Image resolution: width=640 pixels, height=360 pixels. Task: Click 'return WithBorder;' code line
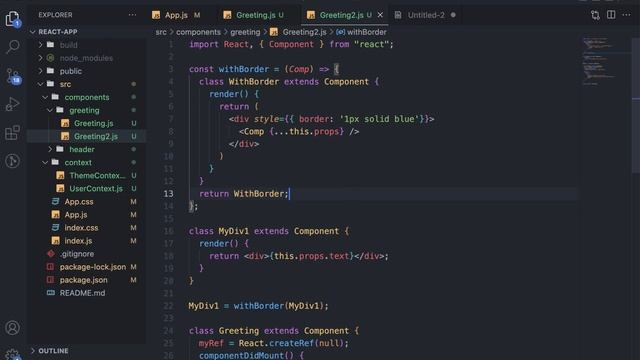pyautogui.click(x=244, y=194)
